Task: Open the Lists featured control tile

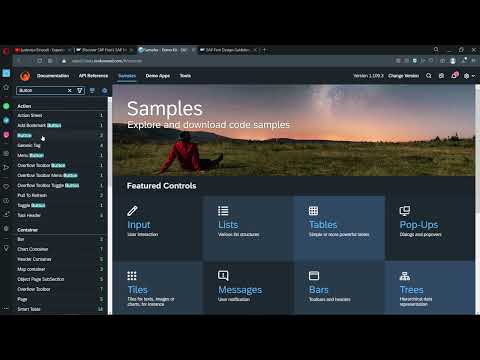Action: click(248, 228)
